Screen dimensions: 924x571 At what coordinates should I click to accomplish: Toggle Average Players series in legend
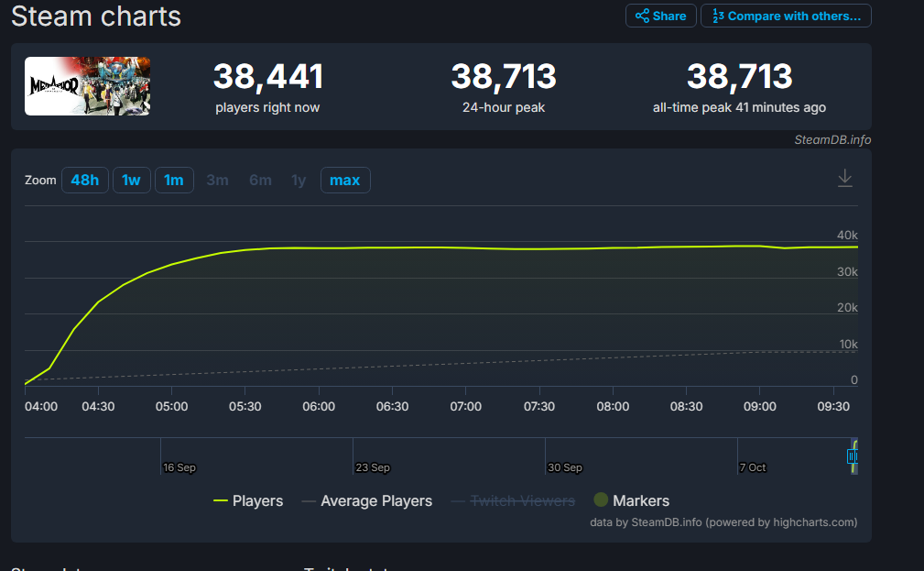coord(366,500)
